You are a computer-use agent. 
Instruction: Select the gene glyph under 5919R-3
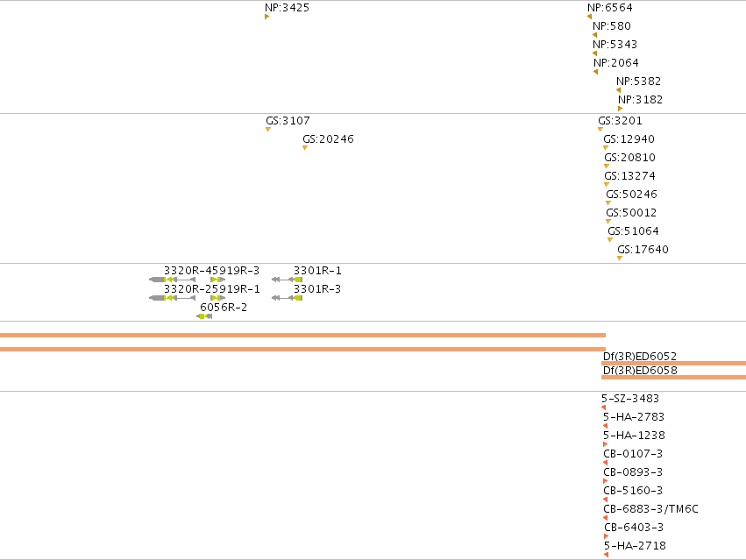pyautogui.click(x=218, y=280)
